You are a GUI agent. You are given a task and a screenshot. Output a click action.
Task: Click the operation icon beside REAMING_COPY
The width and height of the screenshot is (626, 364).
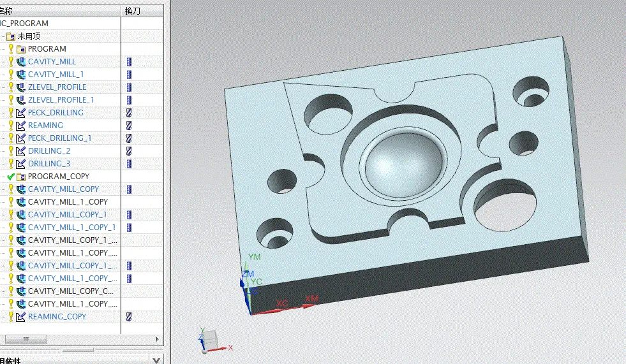[21, 317]
